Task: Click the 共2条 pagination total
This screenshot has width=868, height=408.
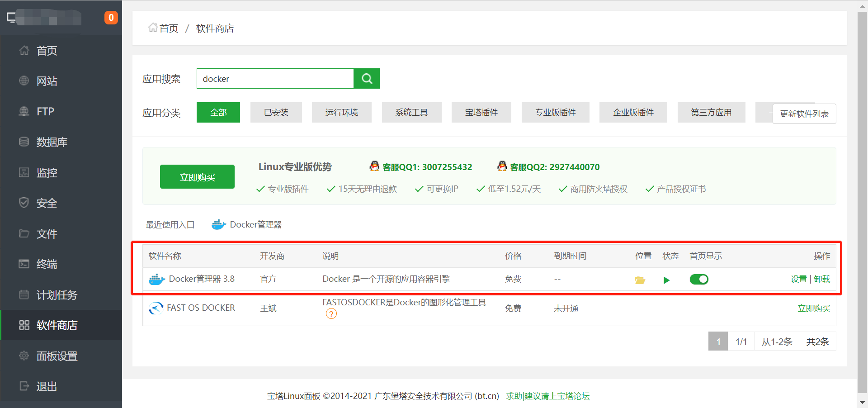Action: pyautogui.click(x=817, y=342)
